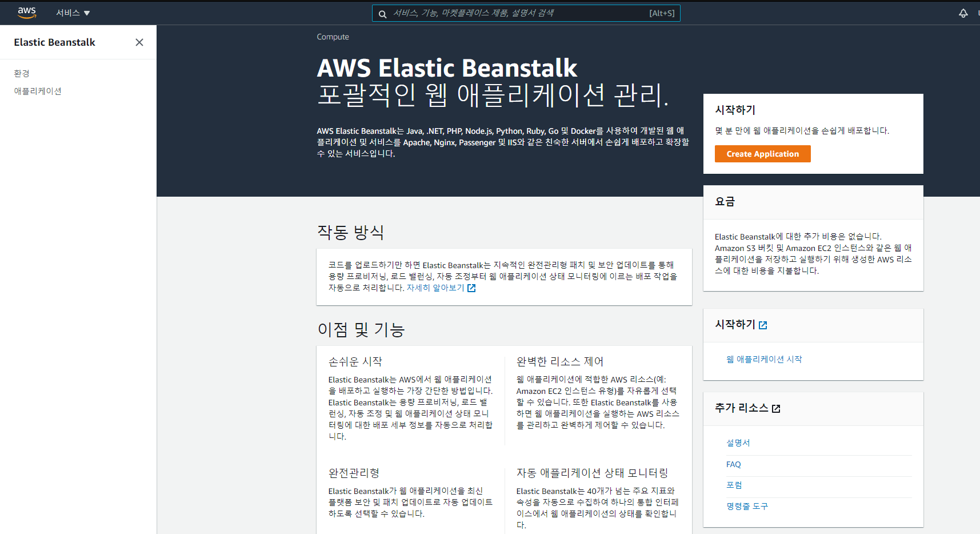Click the 요금 pricing heading
Image resolution: width=980 pixels, height=534 pixels.
725,202
